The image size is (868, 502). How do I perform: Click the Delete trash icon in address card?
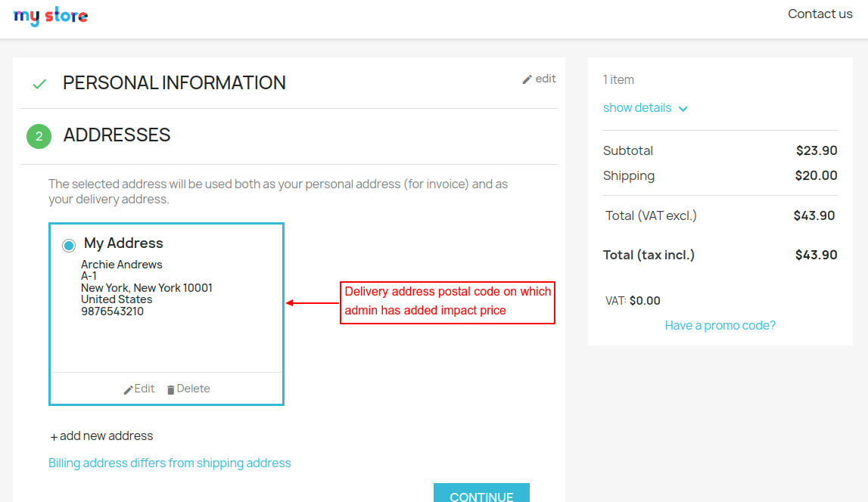170,389
